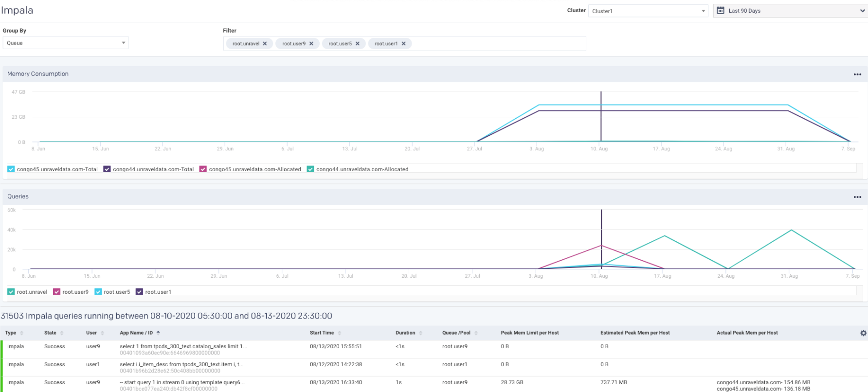Sort table by Duration column
Screen dimensions: 868x392
(x=421, y=333)
